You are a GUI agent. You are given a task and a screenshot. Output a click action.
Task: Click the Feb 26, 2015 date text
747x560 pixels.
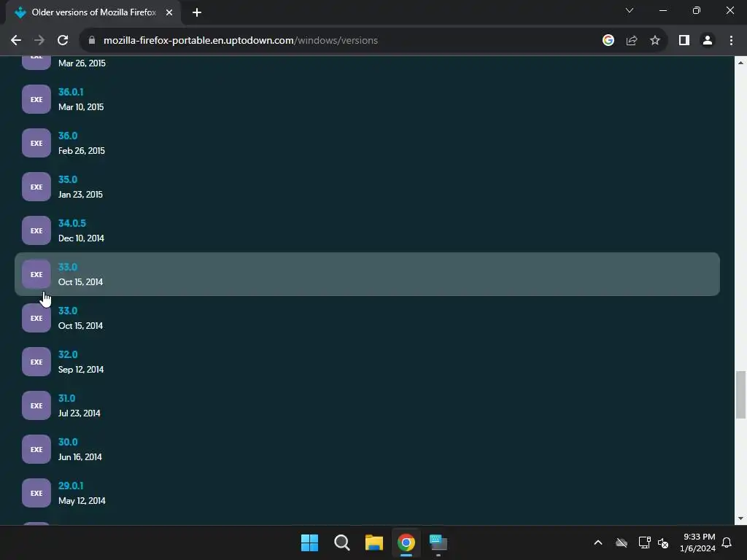(82, 150)
